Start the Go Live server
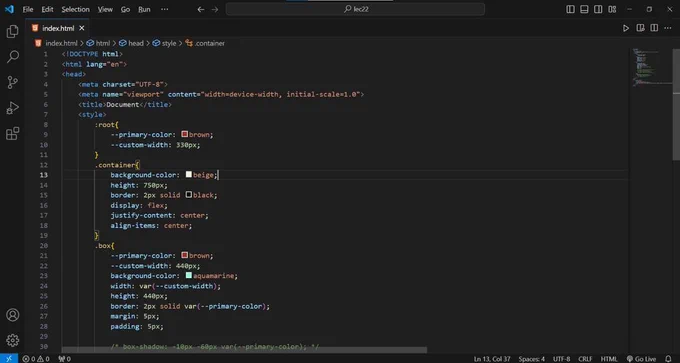 coord(641,359)
